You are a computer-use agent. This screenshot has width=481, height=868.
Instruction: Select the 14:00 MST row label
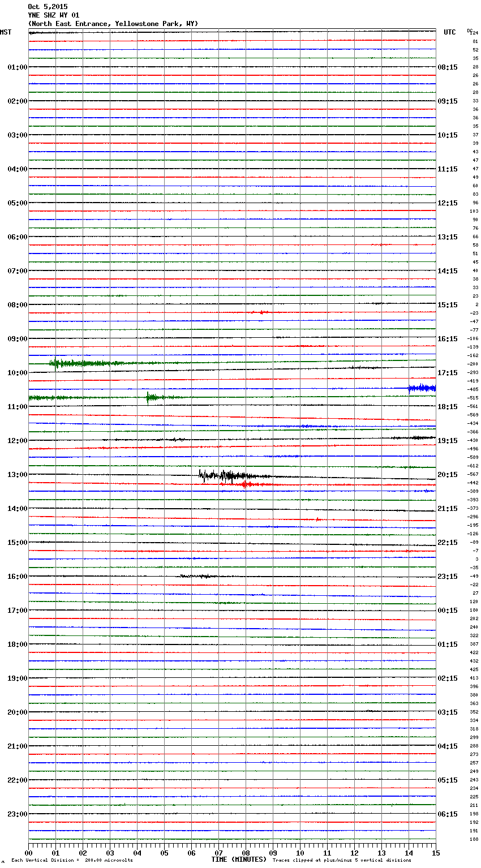click(x=18, y=509)
